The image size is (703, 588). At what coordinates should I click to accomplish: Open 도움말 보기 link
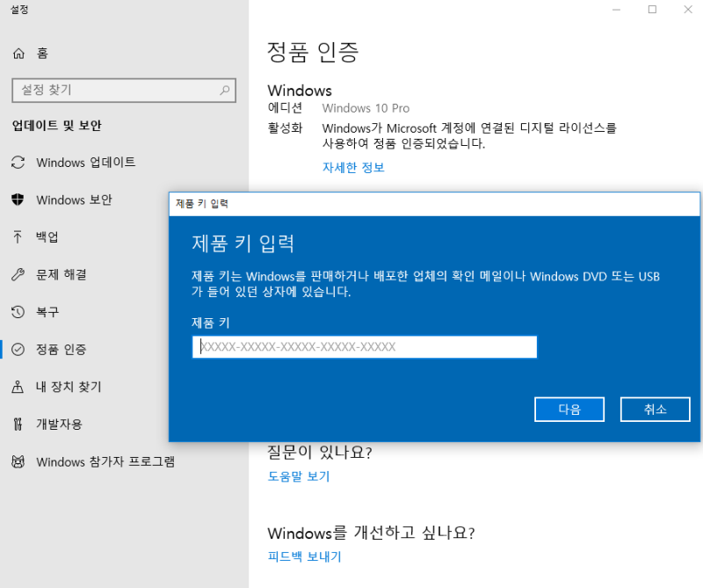[299, 476]
